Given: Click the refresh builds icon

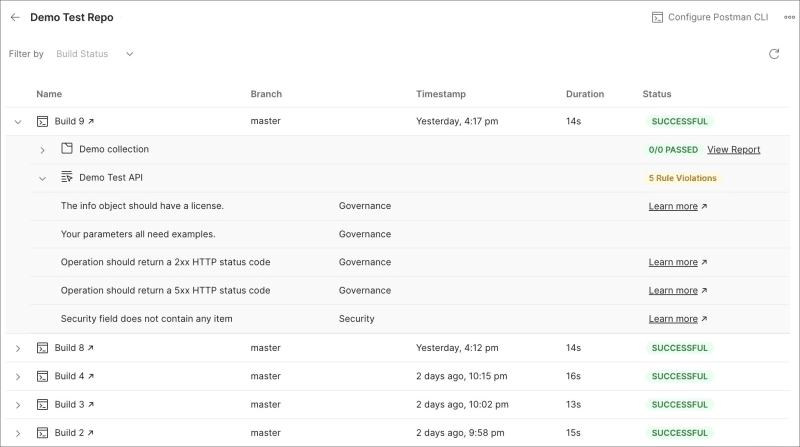Looking at the screenshot, I should [774, 54].
